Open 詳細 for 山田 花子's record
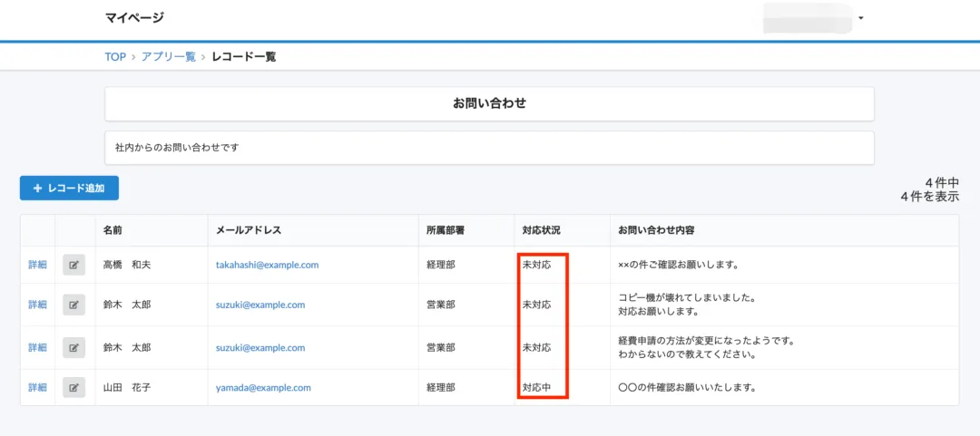Image resolution: width=980 pixels, height=436 pixels. pos(37,387)
